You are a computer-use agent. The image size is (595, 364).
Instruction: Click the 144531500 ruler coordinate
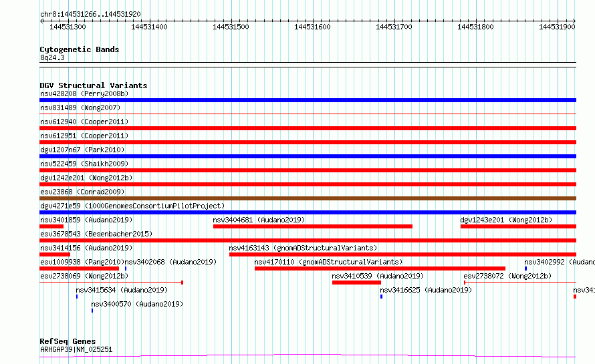click(231, 27)
